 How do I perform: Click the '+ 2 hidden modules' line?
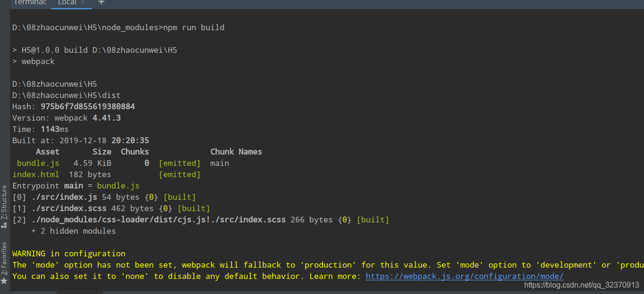pyautogui.click(x=74, y=231)
